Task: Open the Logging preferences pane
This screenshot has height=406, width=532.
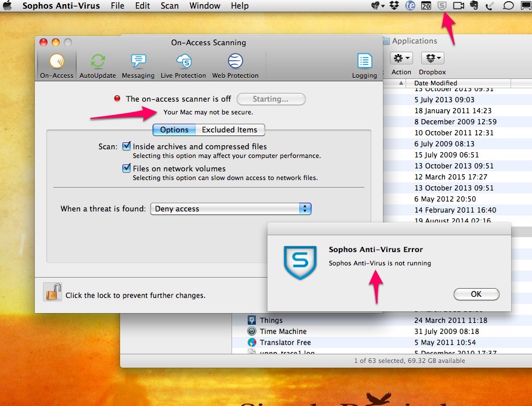Action: tap(364, 66)
